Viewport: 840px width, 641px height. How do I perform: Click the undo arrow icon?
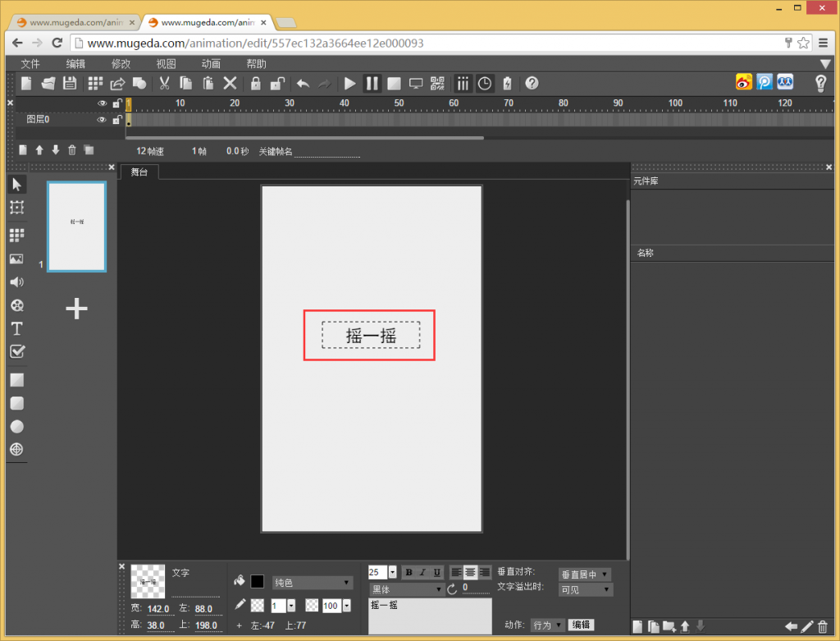click(x=303, y=83)
